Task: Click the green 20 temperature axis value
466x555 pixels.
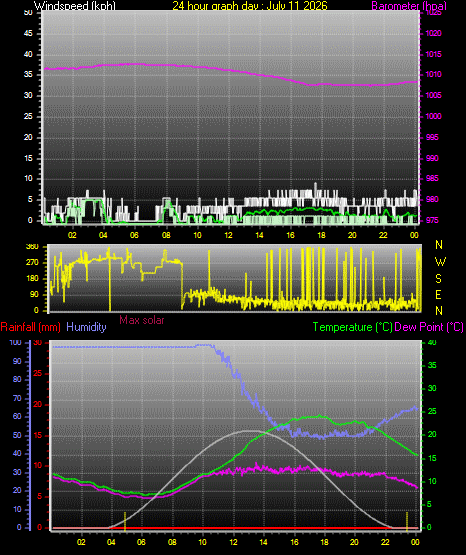Action: pos(432,435)
